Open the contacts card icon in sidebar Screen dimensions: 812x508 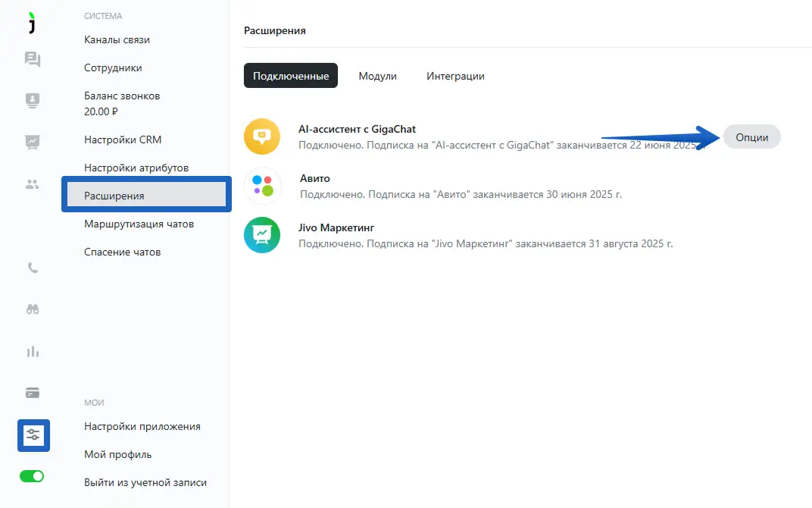[x=33, y=100]
